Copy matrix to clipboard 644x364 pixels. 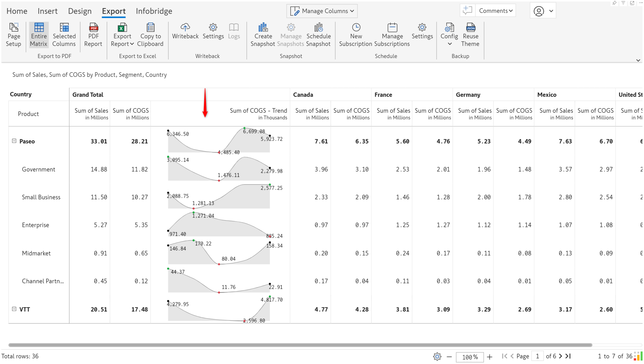click(x=150, y=35)
